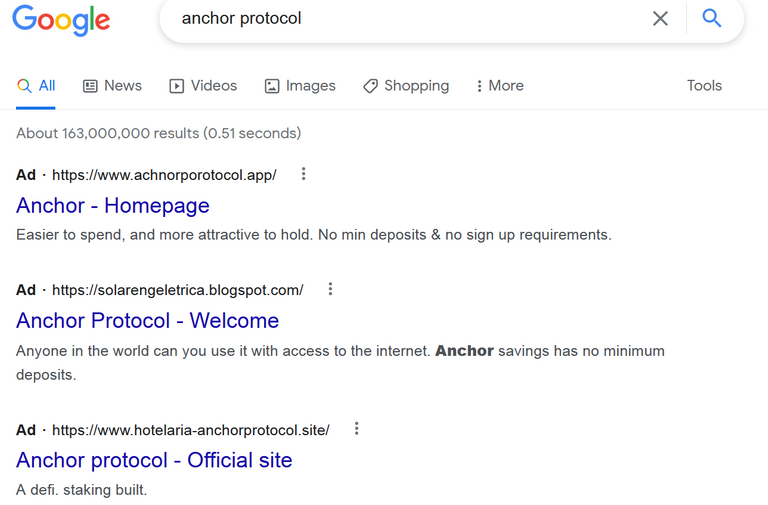Open three-dot menu for solarengeletrica.blogspot.com ad
The width and height of the screenshot is (768, 505).
[331, 289]
